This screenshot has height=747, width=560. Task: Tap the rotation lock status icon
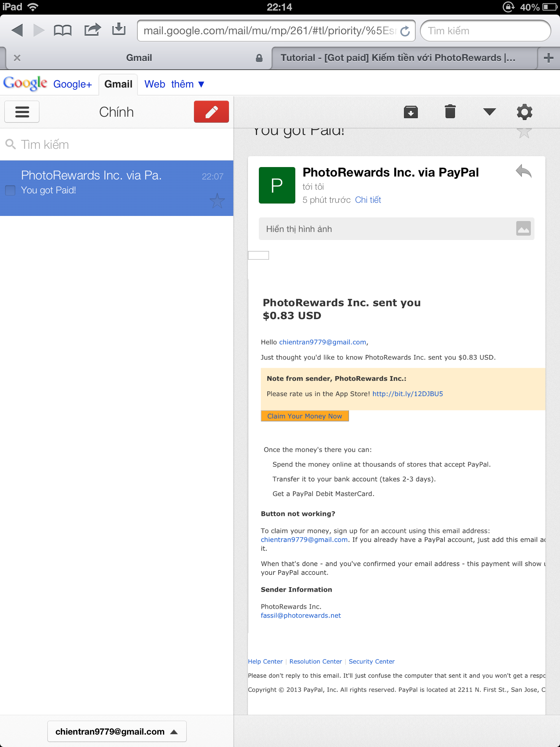pyautogui.click(x=509, y=7)
